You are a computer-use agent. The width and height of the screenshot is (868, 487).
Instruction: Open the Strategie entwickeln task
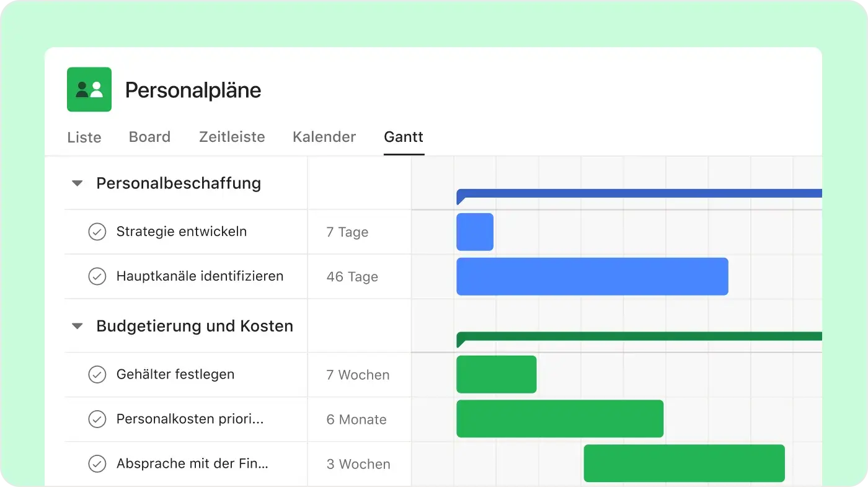pos(182,232)
